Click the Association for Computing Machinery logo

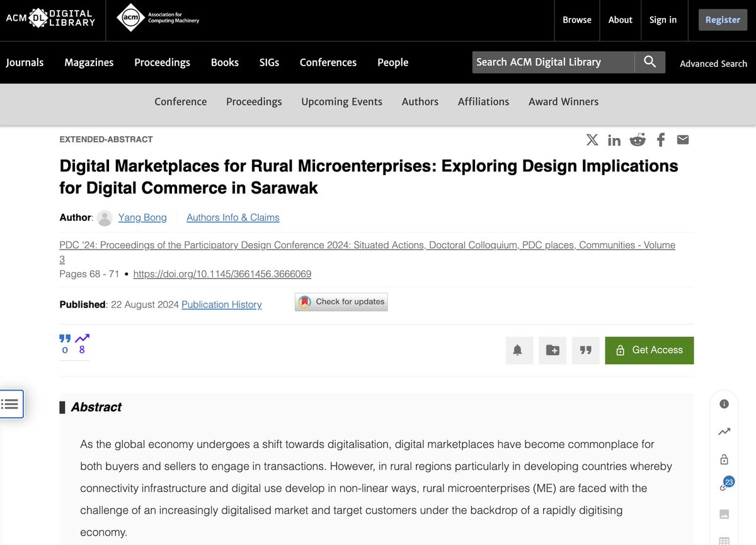pos(157,18)
